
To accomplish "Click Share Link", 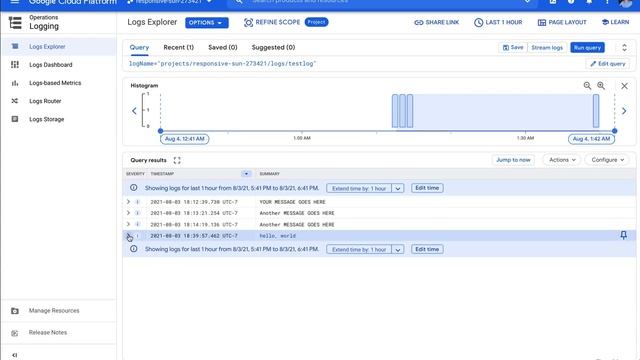I will coord(436,22).
